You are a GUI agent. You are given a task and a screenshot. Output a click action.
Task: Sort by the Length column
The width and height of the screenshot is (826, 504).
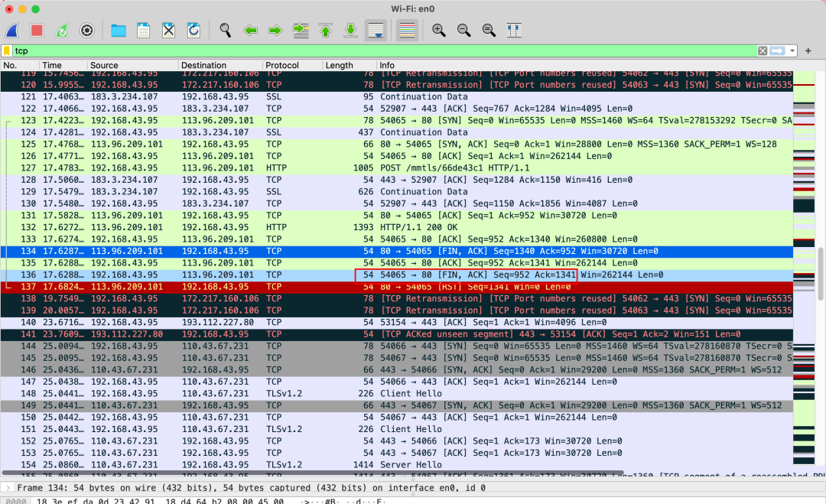[350, 65]
